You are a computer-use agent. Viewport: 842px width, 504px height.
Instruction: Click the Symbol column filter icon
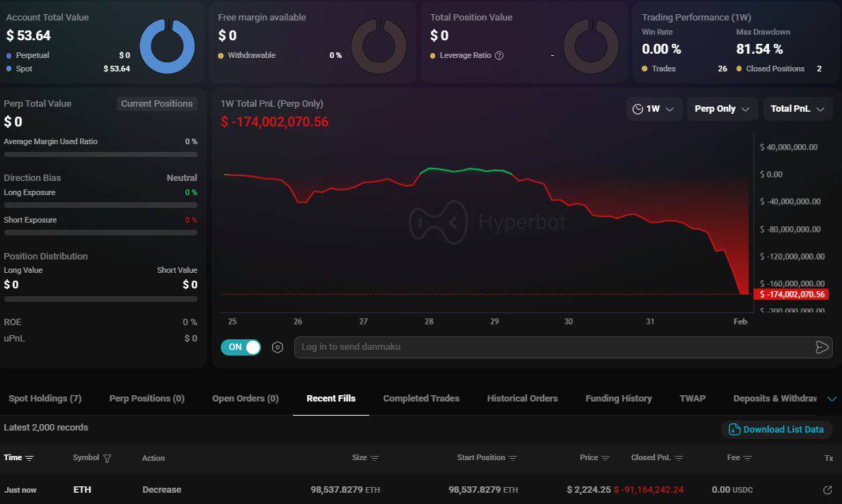click(107, 458)
